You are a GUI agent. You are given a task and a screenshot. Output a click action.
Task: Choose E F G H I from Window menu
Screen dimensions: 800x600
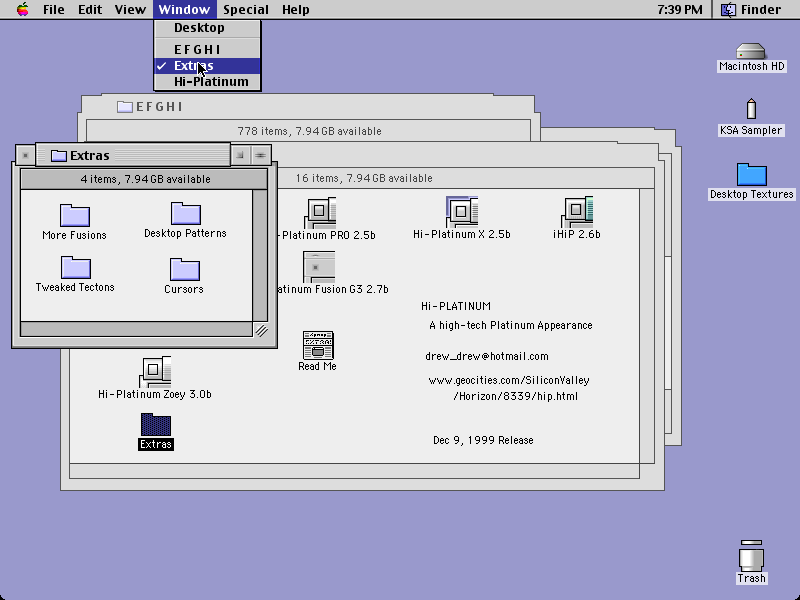coord(208,49)
